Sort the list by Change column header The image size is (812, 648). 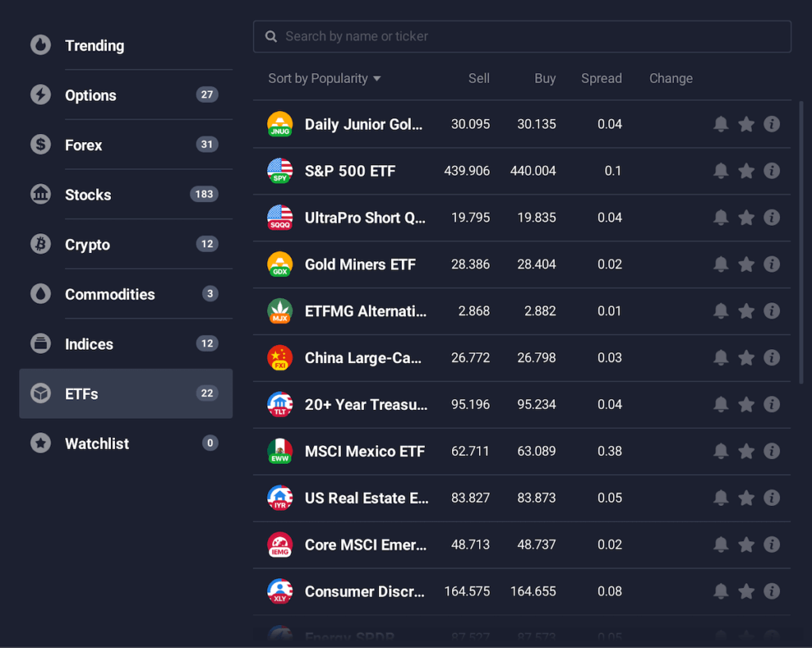pos(671,79)
